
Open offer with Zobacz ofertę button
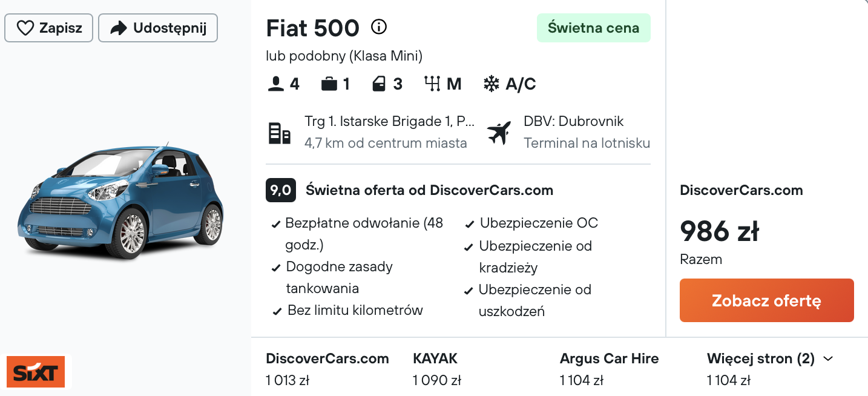point(766,300)
